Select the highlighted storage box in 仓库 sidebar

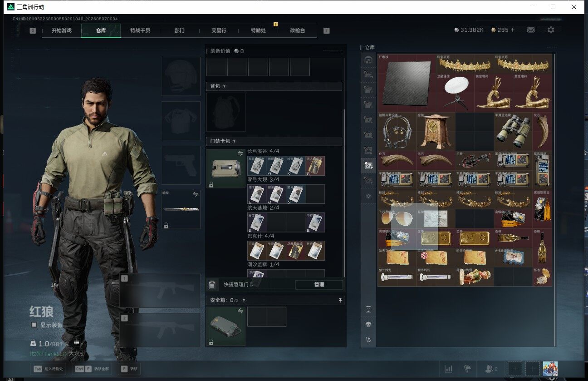[368, 166]
